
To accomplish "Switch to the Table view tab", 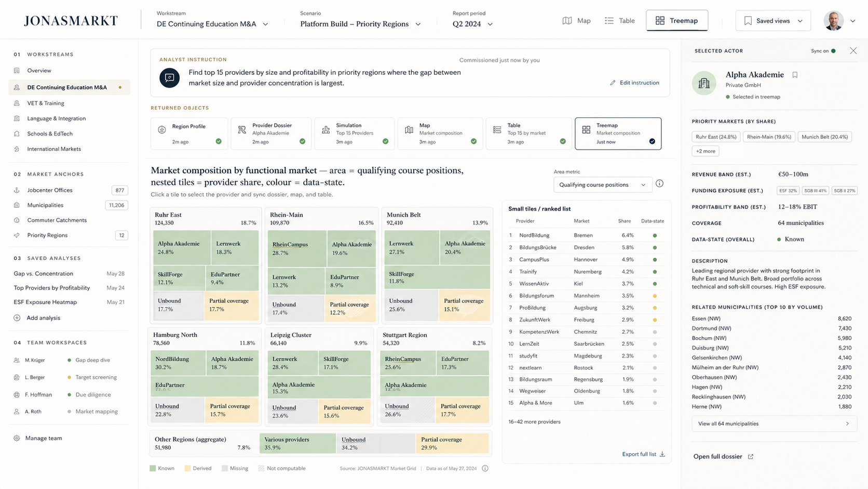I will click(x=619, y=21).
